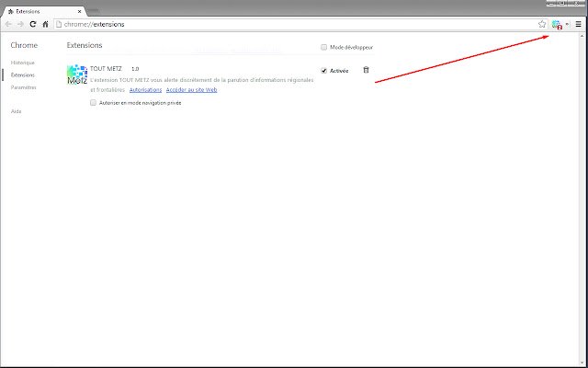The width and height of the screenshot is (588, 368).
Task: Open the home page button
Action: tap(45, 24)
